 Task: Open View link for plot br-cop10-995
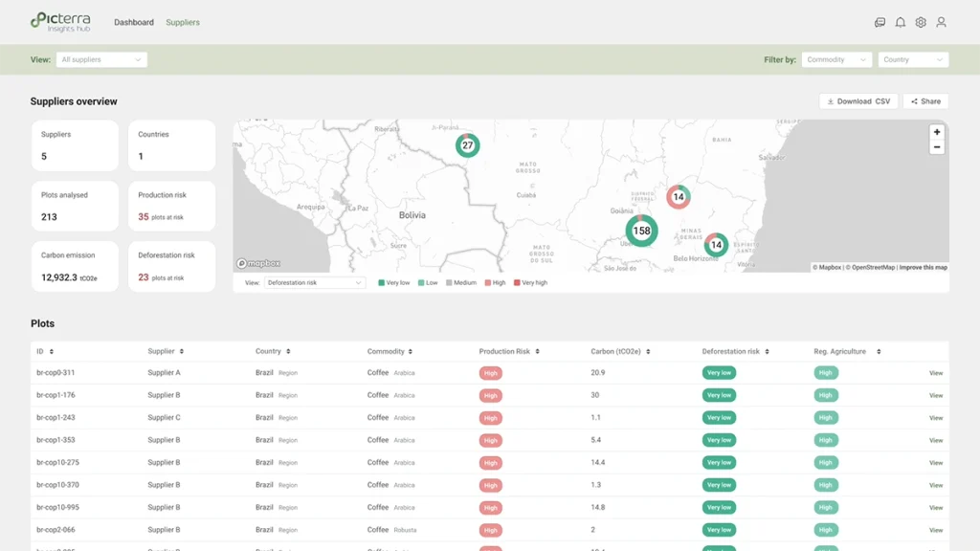pyautogui.click(x=936, y=508)
